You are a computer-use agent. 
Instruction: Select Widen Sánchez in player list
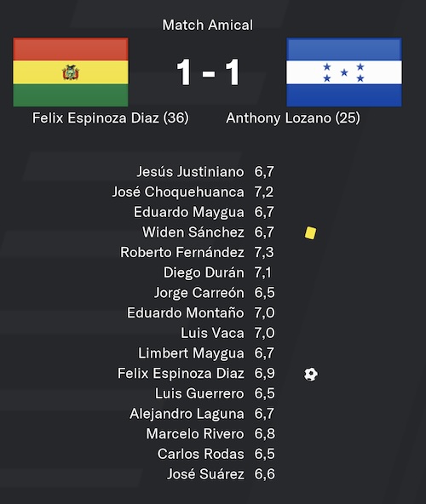[x=193, y=232]
